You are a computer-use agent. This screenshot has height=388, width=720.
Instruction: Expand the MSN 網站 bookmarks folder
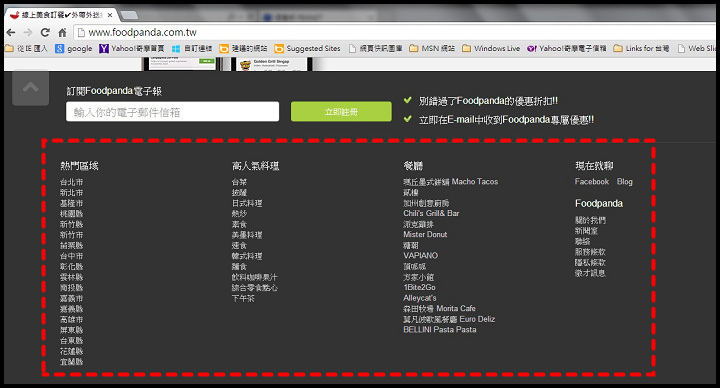point(432,48)
